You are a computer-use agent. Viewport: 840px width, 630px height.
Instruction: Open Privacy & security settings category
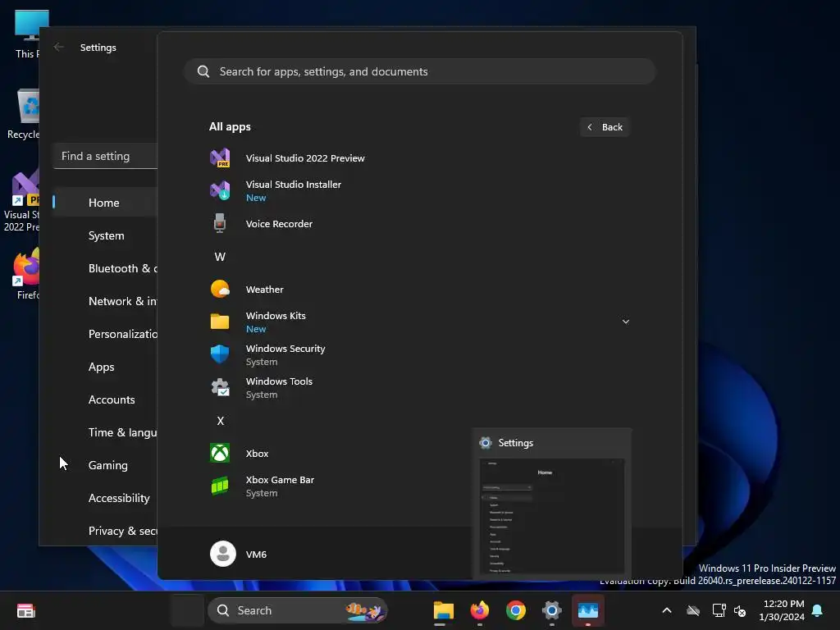coord(105,531)
